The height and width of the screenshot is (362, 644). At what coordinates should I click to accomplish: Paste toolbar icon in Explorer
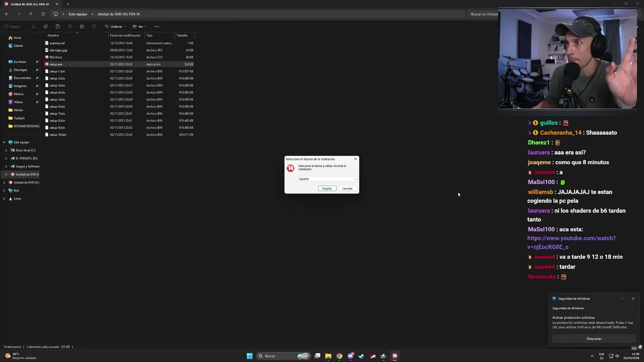click(x=58, y=27)
